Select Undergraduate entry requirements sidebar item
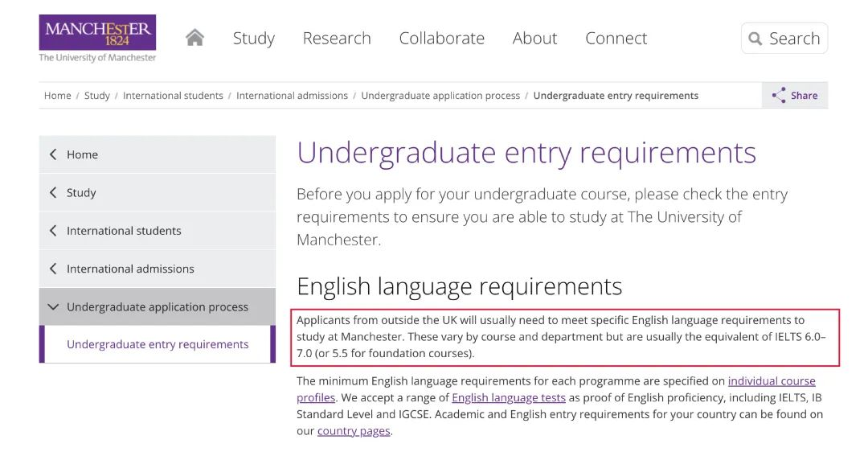 158,344
